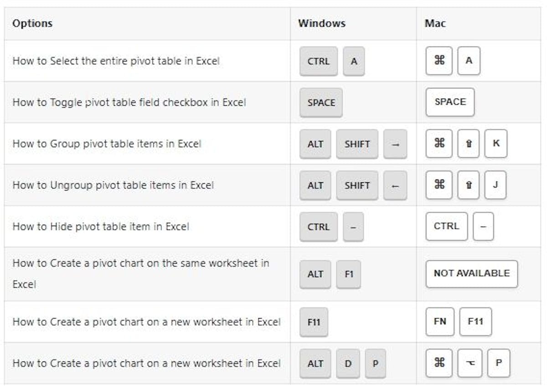Click the Windows SPACE key badge
This screenshot has width=547, height=392.
(x=321, y=103)
